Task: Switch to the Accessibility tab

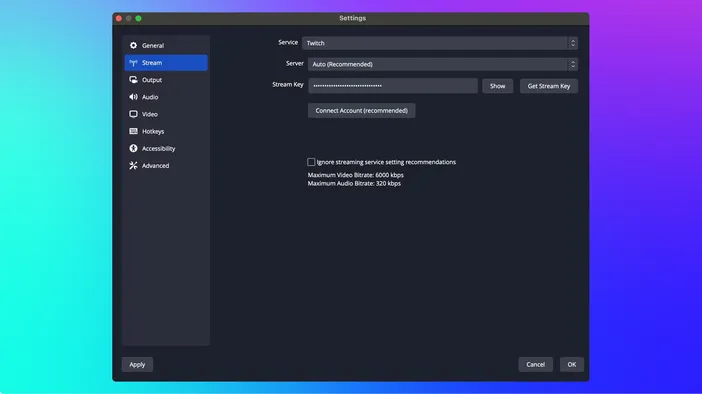Action: click(x=166, y=148)
